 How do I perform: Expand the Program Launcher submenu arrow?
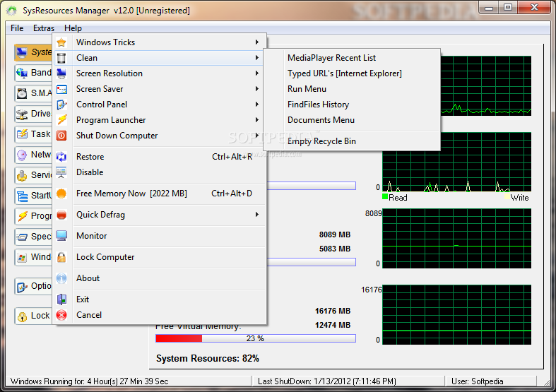coord(257,120)
